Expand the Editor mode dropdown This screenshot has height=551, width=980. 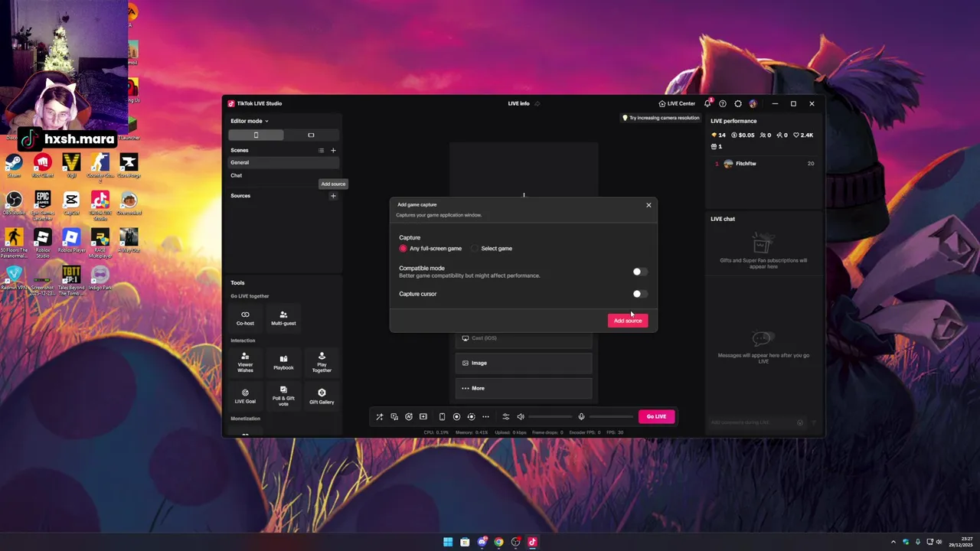250,121
